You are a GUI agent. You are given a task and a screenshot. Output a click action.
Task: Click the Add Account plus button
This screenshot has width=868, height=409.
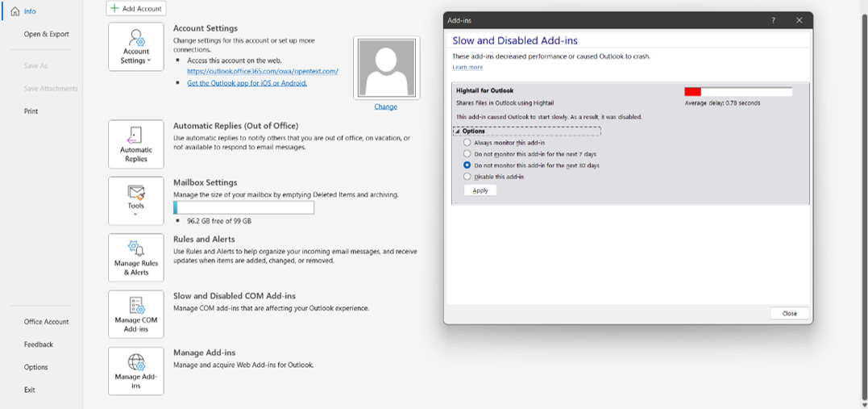pos(136,8)
